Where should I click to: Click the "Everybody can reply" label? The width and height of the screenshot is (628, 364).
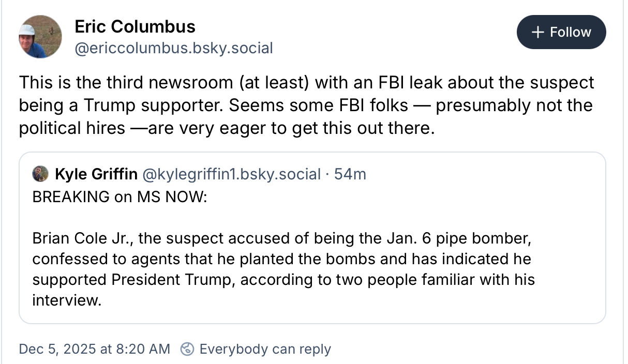[x=265, y=349]
